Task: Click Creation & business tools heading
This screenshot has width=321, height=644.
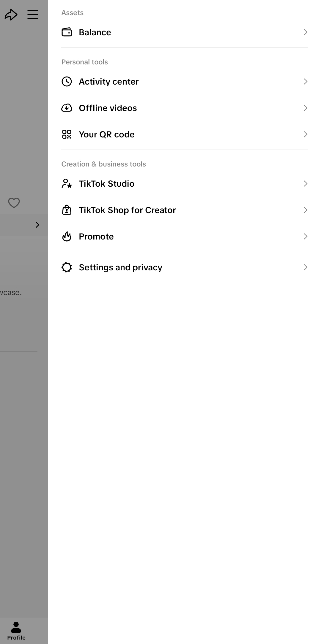Action: (x=103, y=164)
